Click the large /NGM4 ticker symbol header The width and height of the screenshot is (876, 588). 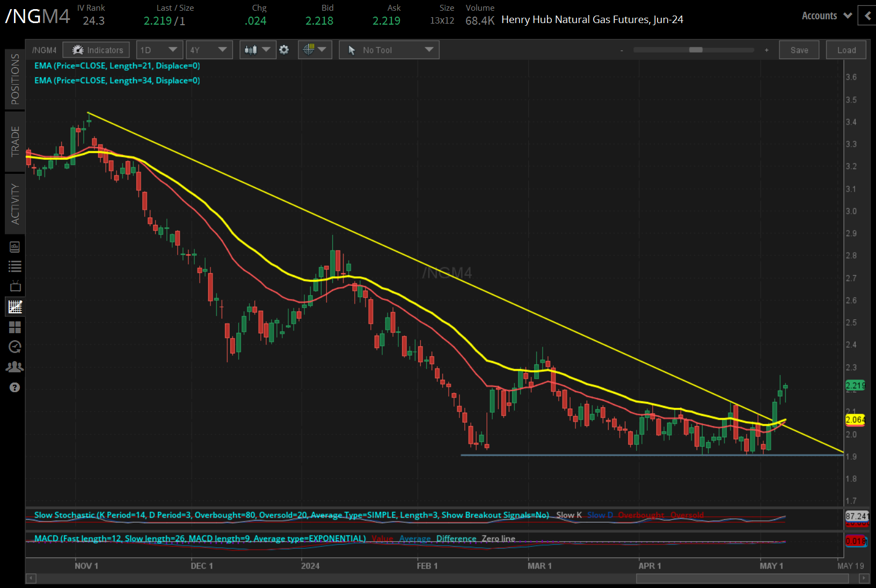[x=38, y=16]
